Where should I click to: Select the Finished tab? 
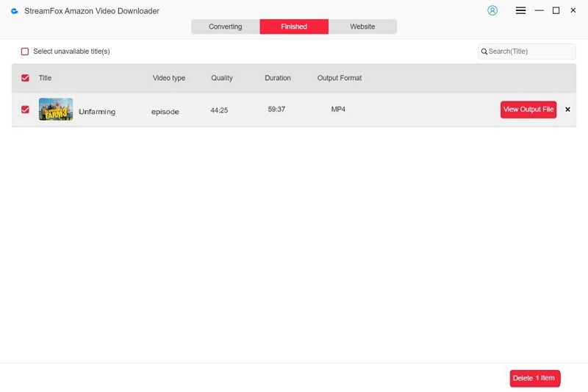pos(294,26)
